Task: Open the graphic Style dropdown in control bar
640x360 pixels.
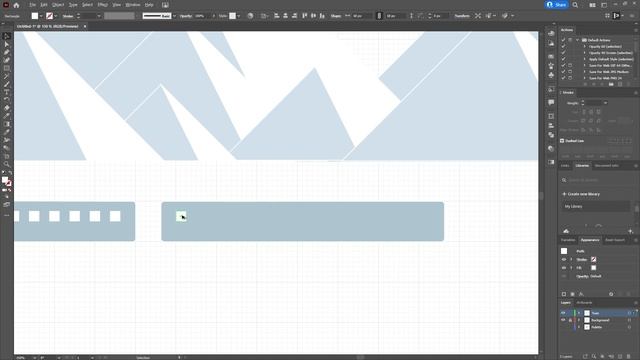Action: point(239,16)
